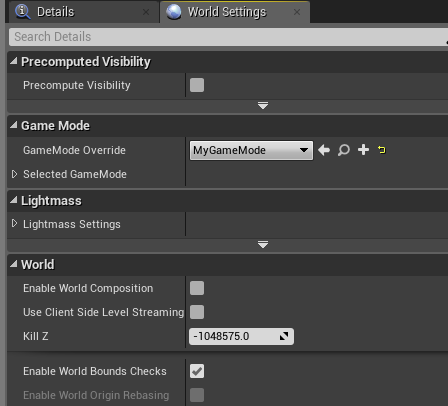Click the Details tab magnifier icon
The height and width of the screenshot is (406, 448).
coord(23,12)
